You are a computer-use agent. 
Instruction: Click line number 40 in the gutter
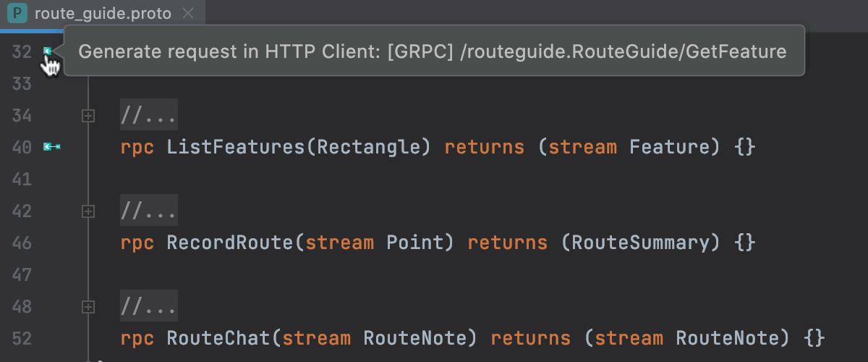tap(22, 147)
